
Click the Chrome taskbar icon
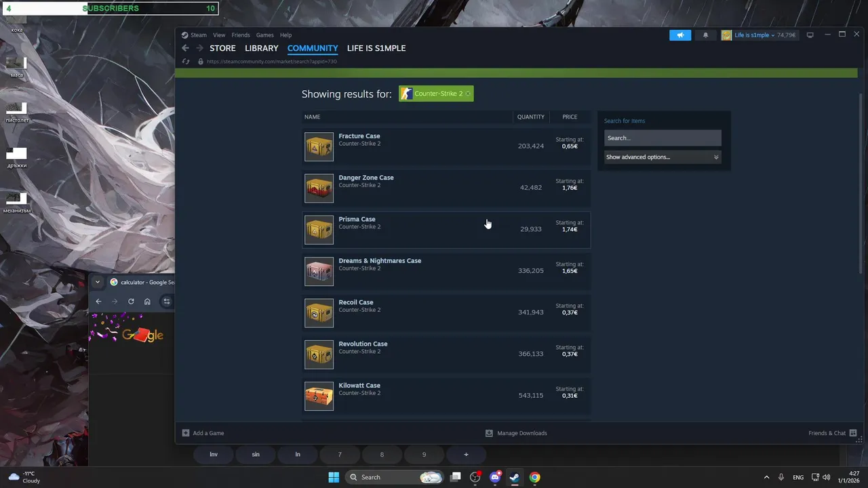(534, 477)
